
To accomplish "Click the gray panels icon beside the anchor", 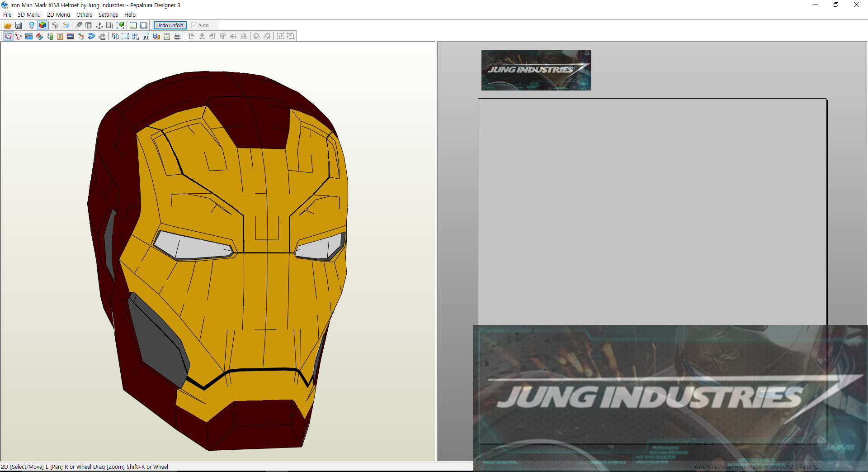I will (x=110, y=25).
